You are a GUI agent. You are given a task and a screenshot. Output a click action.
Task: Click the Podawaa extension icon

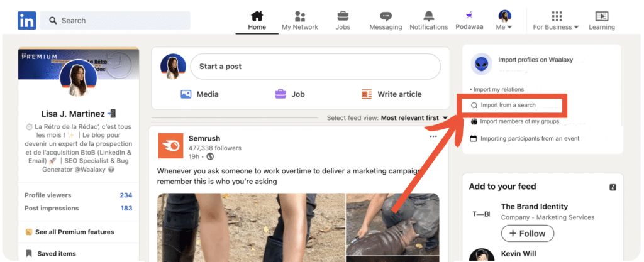point(469,16)
